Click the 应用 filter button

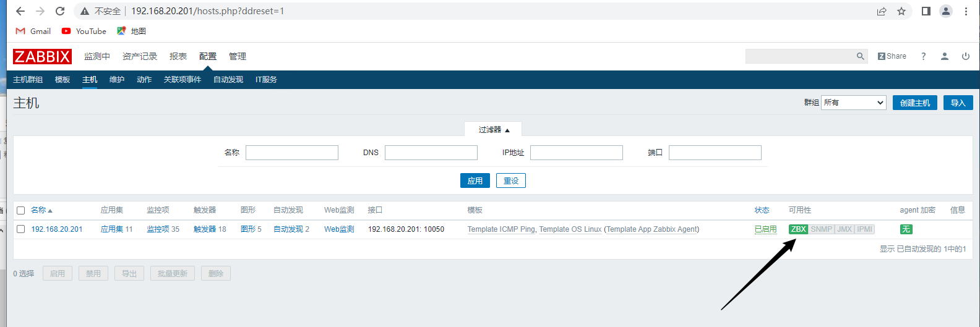point(475,180)
